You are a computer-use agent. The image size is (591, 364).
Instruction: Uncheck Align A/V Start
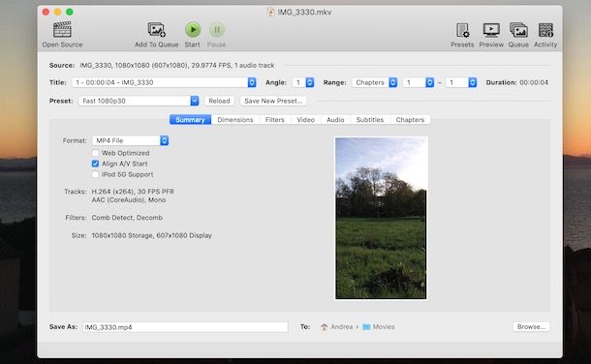[x=95, y=164]
